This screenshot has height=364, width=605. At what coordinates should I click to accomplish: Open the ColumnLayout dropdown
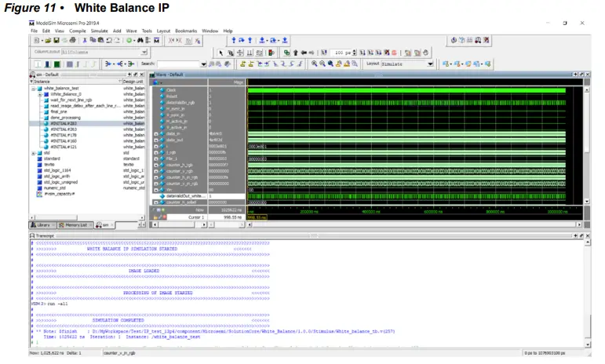tap(144, 52)
